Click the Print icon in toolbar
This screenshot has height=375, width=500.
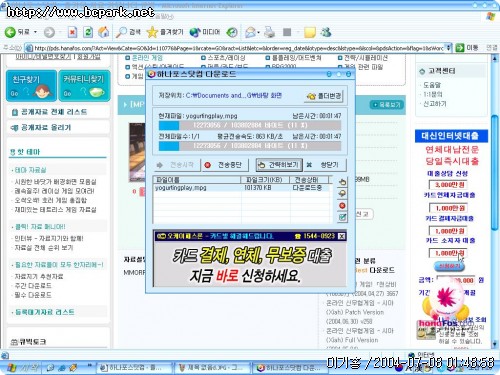(270, 32)
